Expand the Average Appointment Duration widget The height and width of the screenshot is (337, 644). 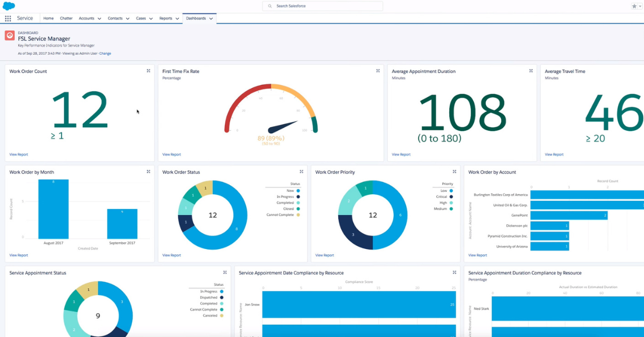531,71
